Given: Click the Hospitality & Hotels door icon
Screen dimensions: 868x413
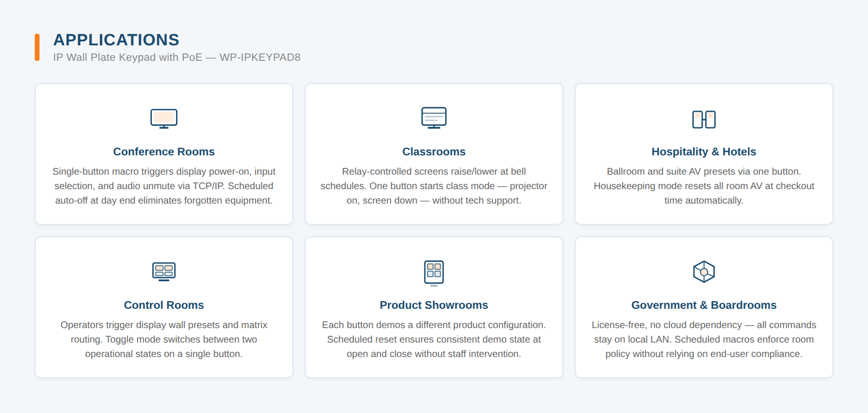Looking at the screenshot, I should click(704, 119).
